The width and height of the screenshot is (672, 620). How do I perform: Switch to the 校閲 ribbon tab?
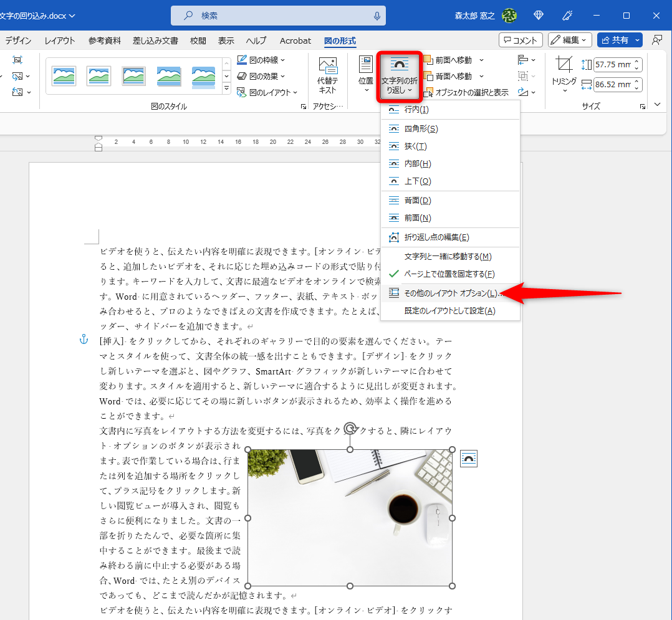[x=198, y=40]
